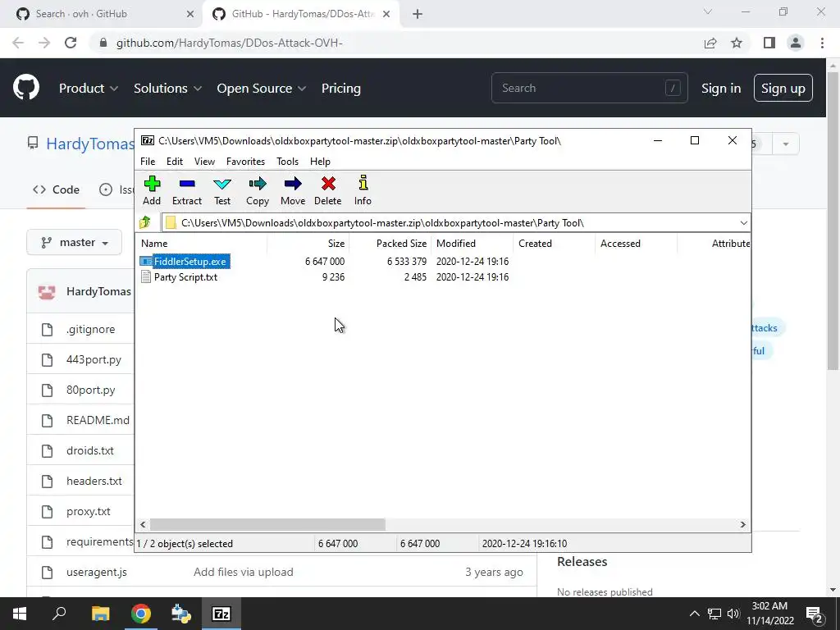The width and height of the screenshot is (840, 630).
Task: Select the Party Script.txt file icon
Action: coord(146,277)
